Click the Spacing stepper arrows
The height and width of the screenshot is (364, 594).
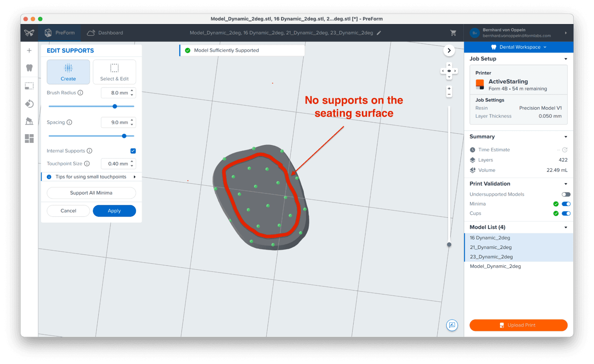(x=132, y=122)
